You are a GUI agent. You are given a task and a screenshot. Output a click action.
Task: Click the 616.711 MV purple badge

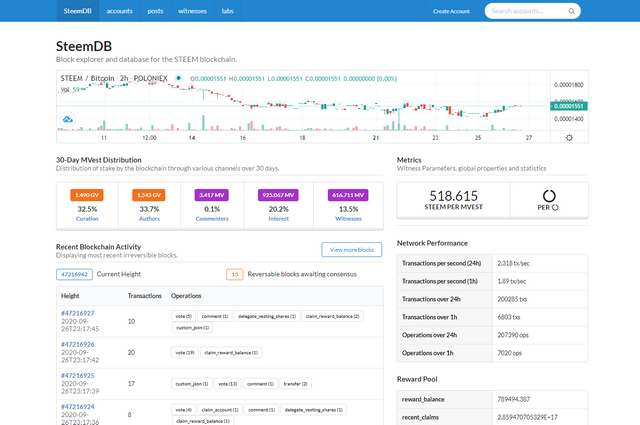pyautogui.click(x=348, y=195)
